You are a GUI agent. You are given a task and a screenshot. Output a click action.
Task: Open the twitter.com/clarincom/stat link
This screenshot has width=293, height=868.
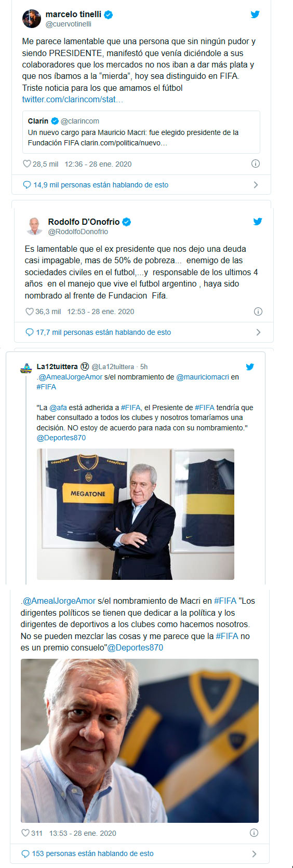point(73,99)
